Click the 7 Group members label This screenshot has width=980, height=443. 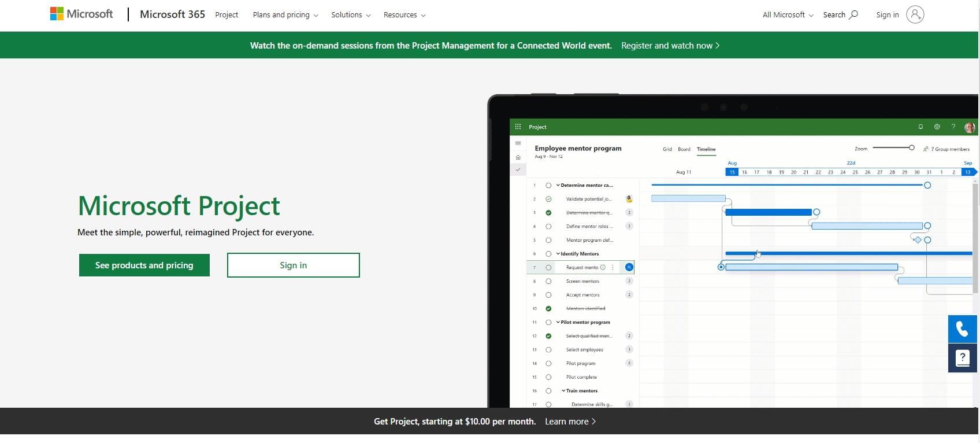click(950, 149)
